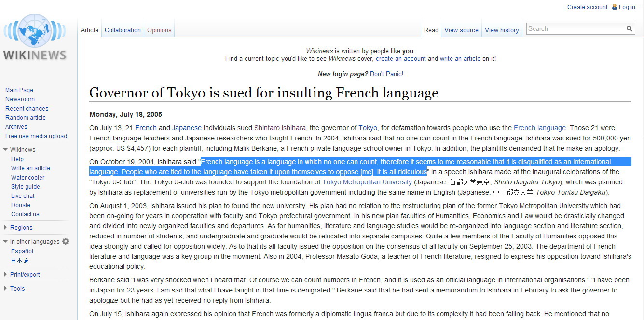Open the View source tab
This screenshot has height=320, width=644.
(461, 30)
